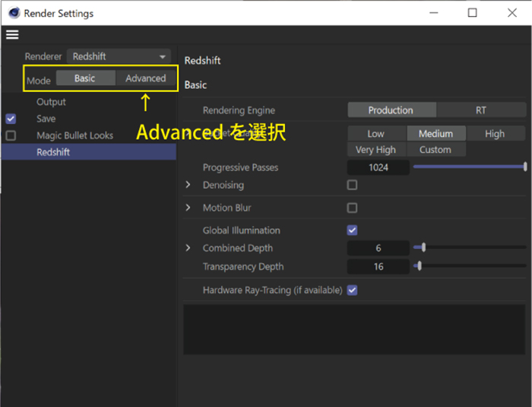Expand the Motion Blur section
Viewport: 532px width, 407px height.
188,208
